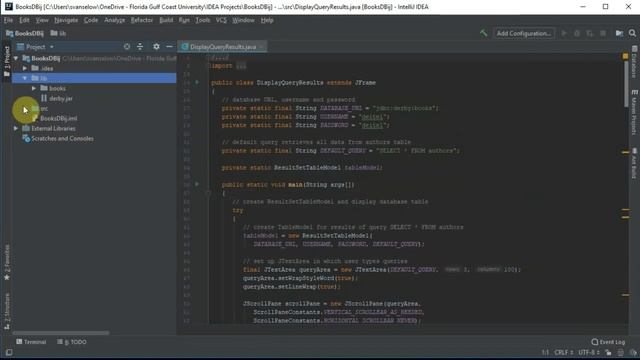Open the Favorites side tab

(x=7, y=262)
